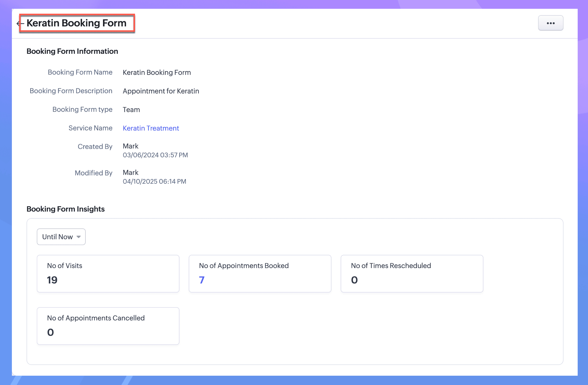Viewport: 588px width, 385px height.
Task: Click the Created By name Mark
Action: [131, 146]
